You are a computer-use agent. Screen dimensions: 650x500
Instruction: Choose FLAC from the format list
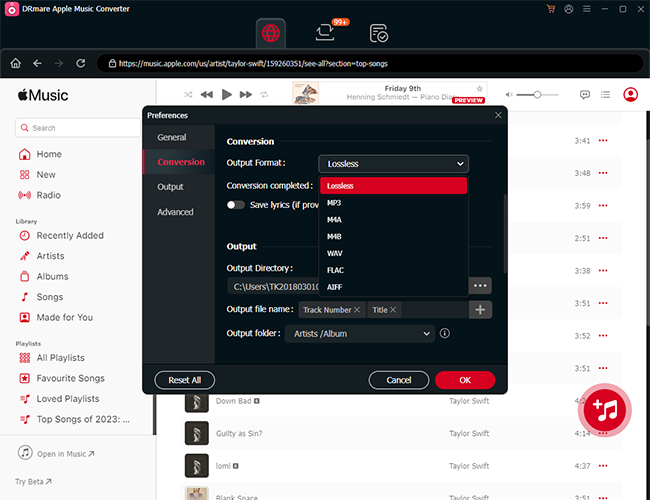tap(336, 270)
